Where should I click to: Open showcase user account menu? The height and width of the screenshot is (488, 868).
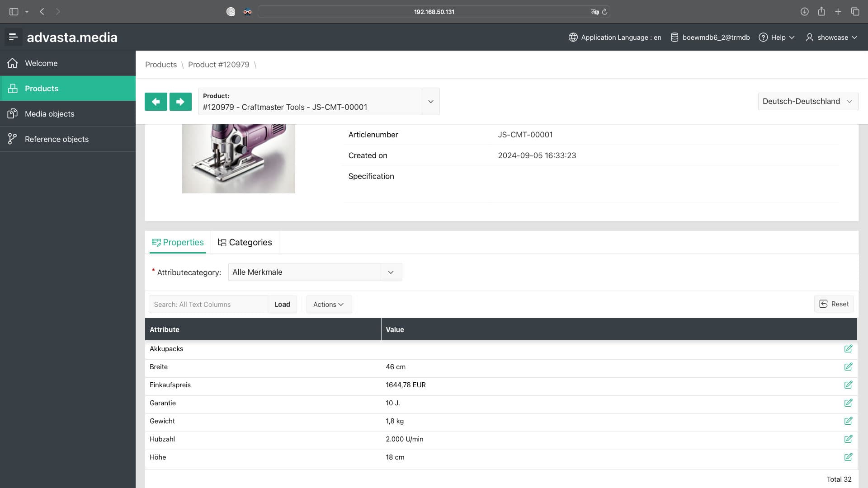point(831,38)
